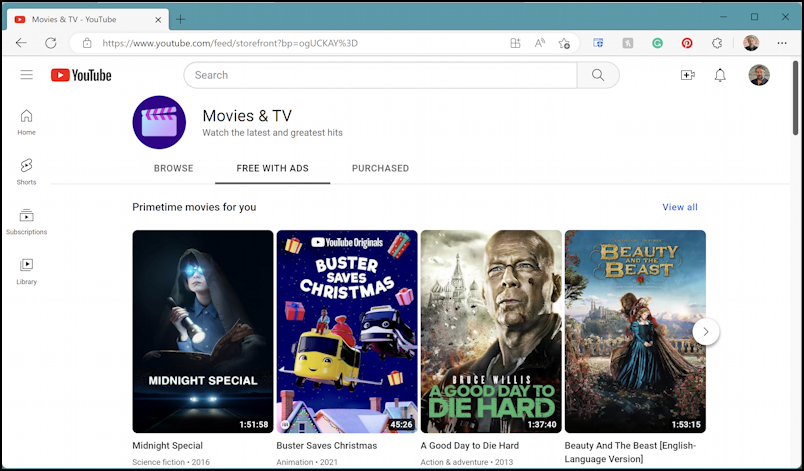This screenshot has height=471, width=804.
Task: Click the browser address bar URL
Action: 230,43
